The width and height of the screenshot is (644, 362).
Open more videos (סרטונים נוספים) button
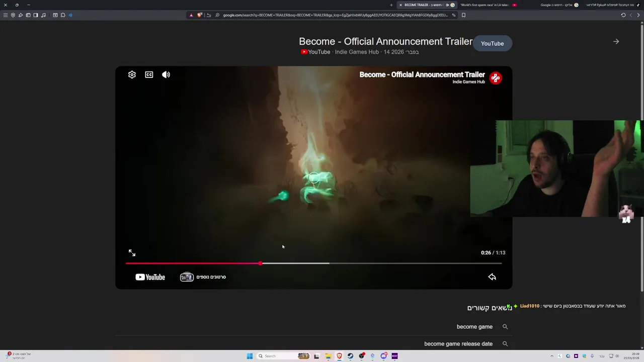[203, 277]
